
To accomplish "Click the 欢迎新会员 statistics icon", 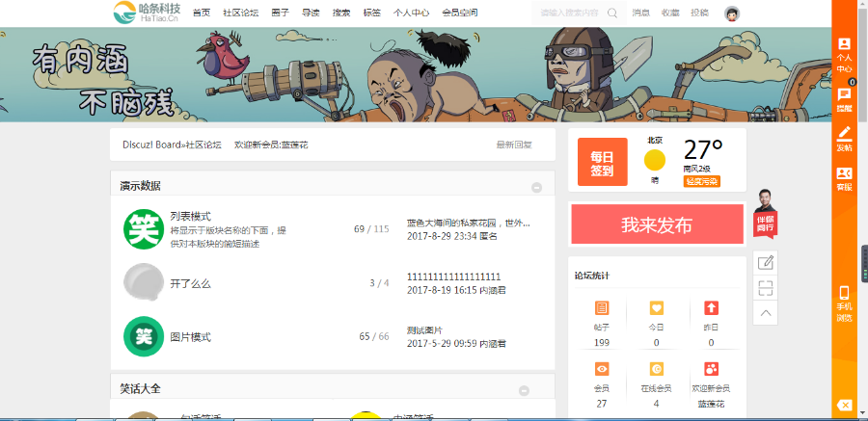I will click(711, 369).
